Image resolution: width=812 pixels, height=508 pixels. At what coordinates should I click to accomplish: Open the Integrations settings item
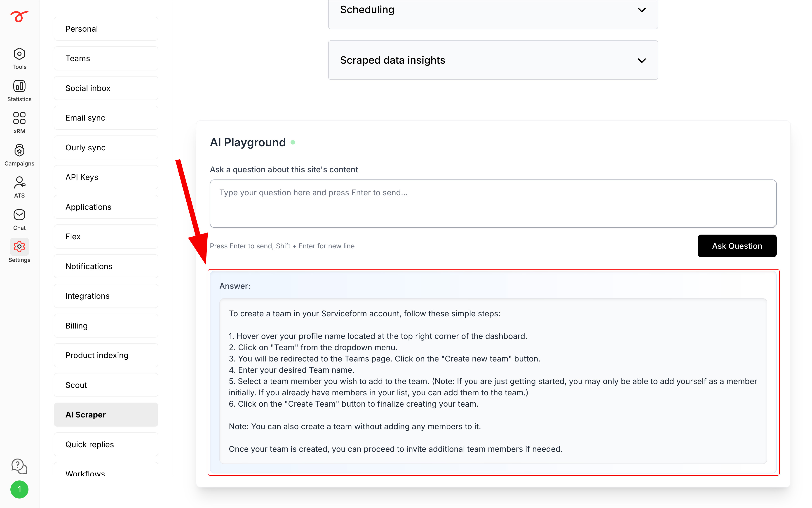coord(106,296)
